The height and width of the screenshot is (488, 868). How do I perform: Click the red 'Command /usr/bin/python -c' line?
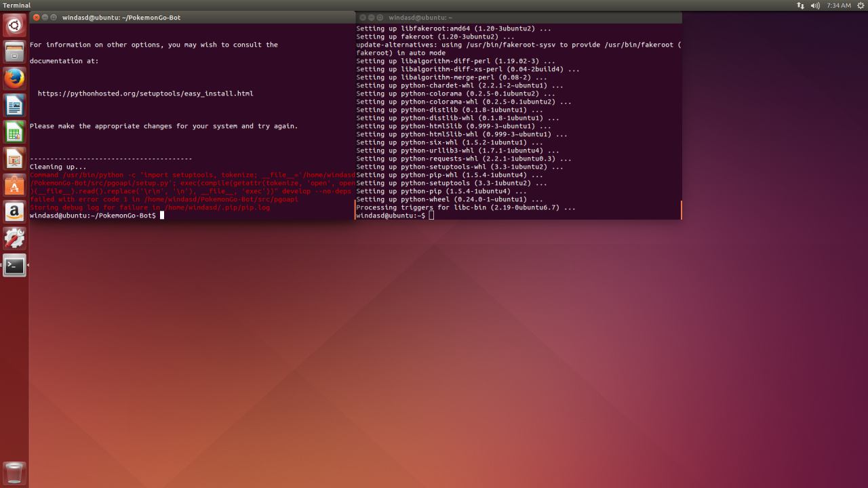click(x=193, y=175)
